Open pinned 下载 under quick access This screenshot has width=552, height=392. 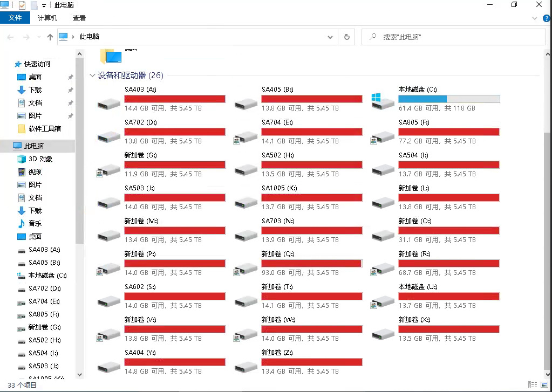click(35, 90)
